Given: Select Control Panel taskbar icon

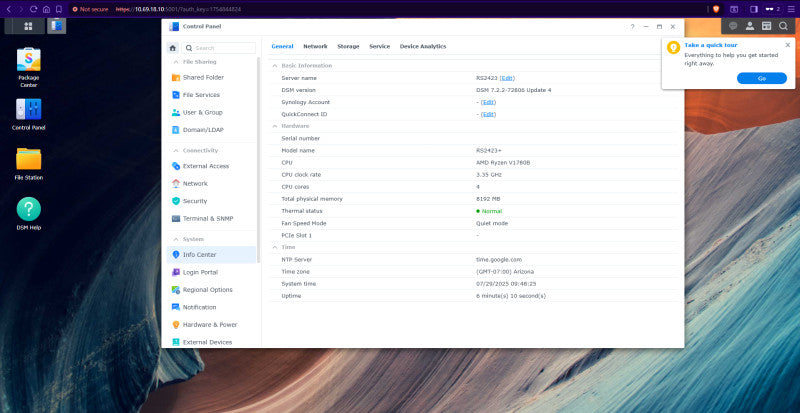Looking at the screenshot, I should pyautogui.click(x=56, y=26).
